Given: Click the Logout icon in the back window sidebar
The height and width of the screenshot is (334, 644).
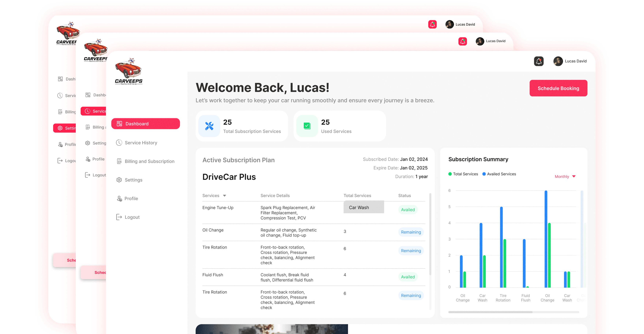Looking at the screenshot, I should (x=60, y=161).
